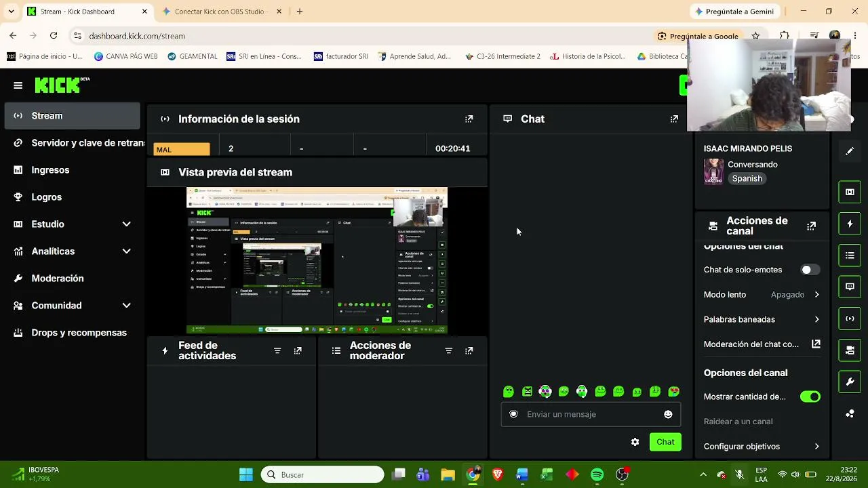Open the Feed de actividades filter

click(277, 350)
